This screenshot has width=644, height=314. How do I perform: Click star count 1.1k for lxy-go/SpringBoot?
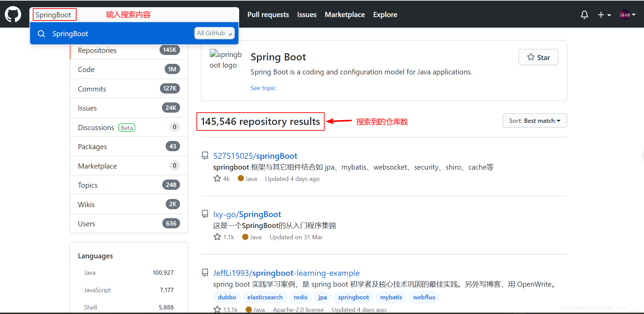tap(224, 237)
